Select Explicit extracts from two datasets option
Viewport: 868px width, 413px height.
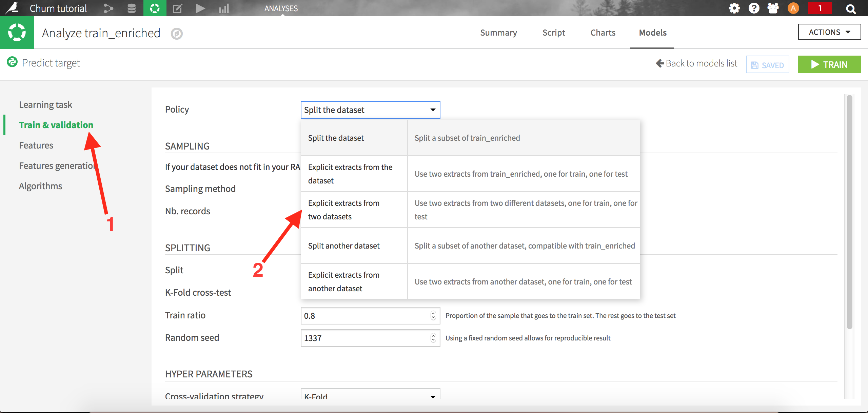tap(354, 210)
